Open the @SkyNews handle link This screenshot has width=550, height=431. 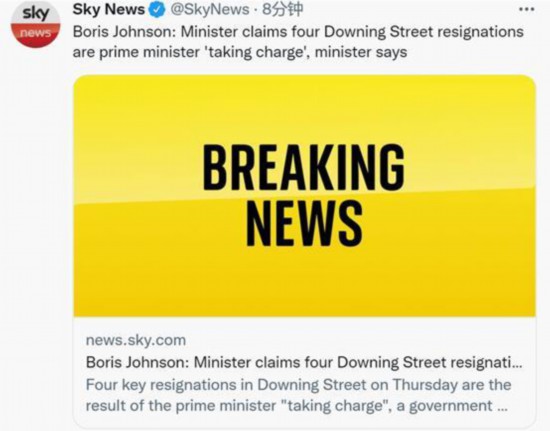210,10
